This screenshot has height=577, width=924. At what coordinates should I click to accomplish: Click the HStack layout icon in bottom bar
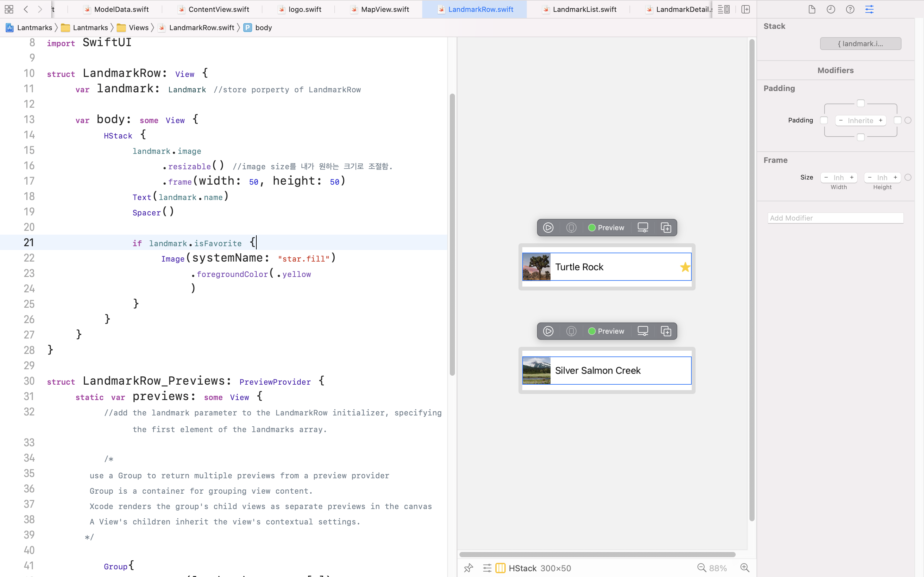pyautogui.click(x=500, y=568)
